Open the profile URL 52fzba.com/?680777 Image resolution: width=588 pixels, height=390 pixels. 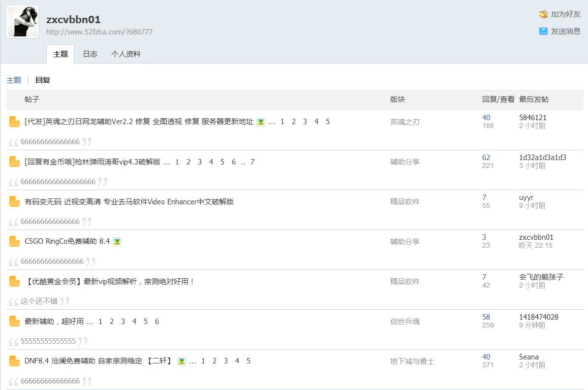(99, 32)
